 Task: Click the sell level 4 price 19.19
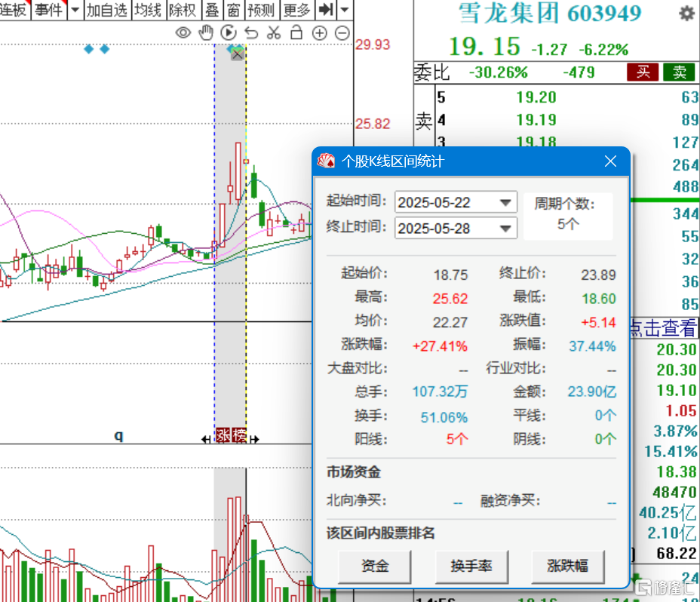pyautogui.click(x=536, y=120)
